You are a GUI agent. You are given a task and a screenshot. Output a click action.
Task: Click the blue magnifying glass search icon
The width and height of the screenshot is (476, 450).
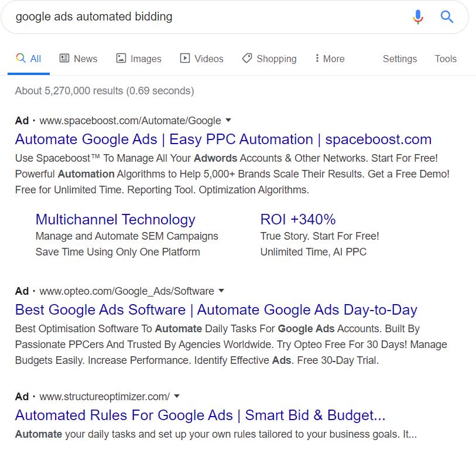[447, 16]
